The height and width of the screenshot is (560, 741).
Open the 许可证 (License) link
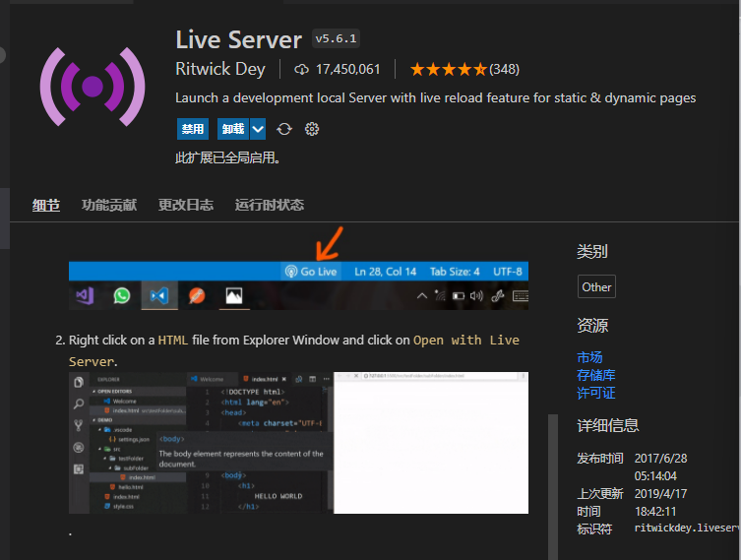pyautogui.click(x=596, y=393)
